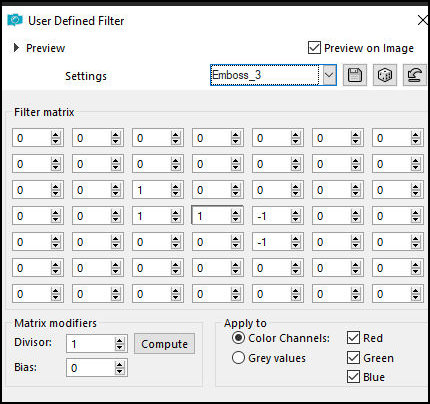Click the User Defined Filter app icon
The height and width of the screenshot is (404, 430).
point(15,21)
